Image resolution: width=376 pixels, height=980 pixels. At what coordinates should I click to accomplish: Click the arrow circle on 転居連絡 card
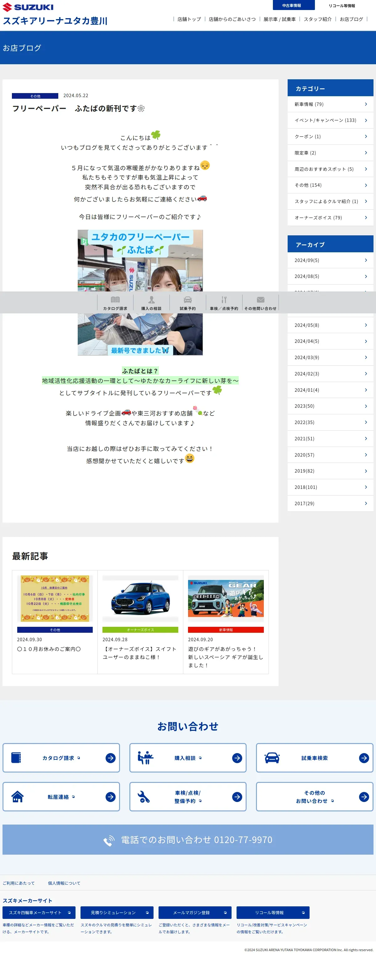point(111,797)
